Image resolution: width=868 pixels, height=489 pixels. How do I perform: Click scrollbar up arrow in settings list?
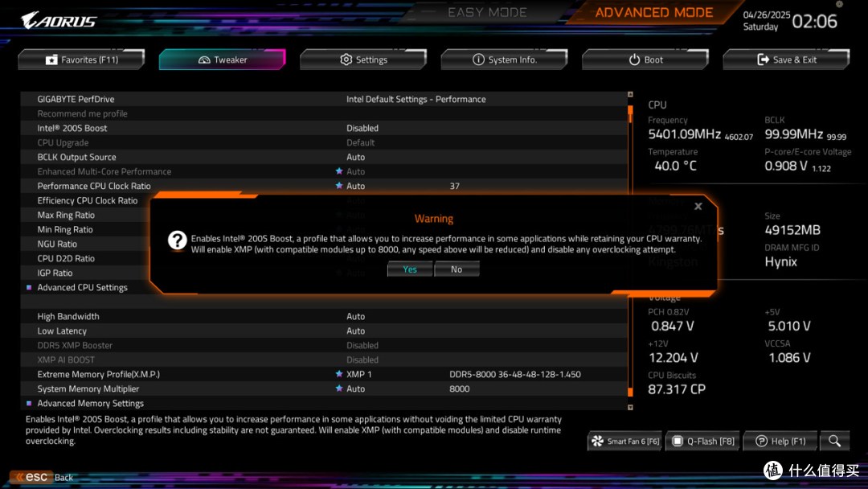[630, 95]
